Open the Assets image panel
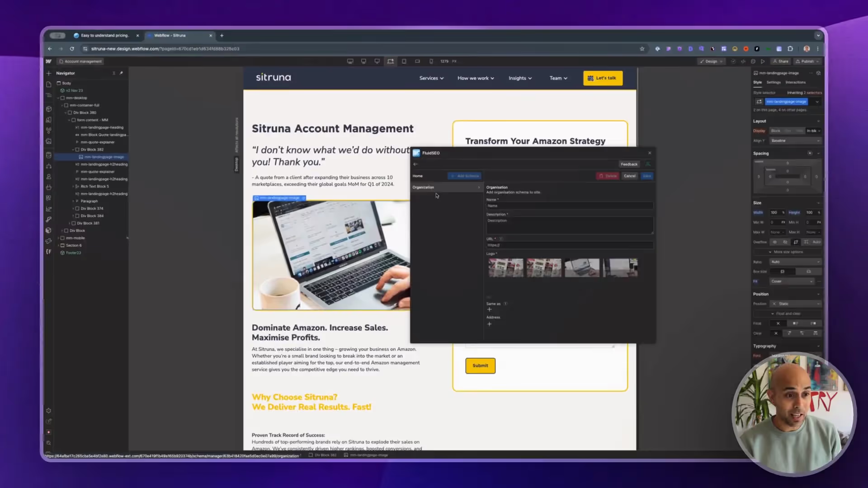This screenshot has height=488, width=868. pyautogui.click(x=49, y=141)
